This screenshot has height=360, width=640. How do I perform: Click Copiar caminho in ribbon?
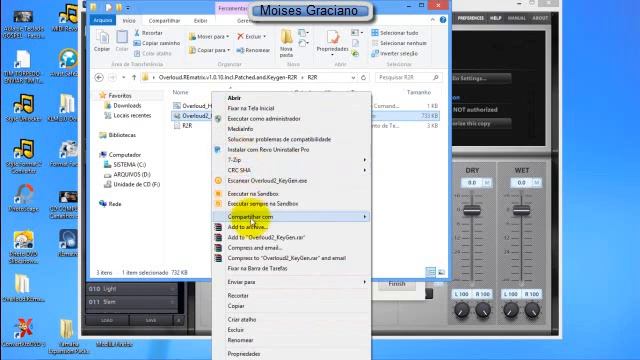(157, 43)
